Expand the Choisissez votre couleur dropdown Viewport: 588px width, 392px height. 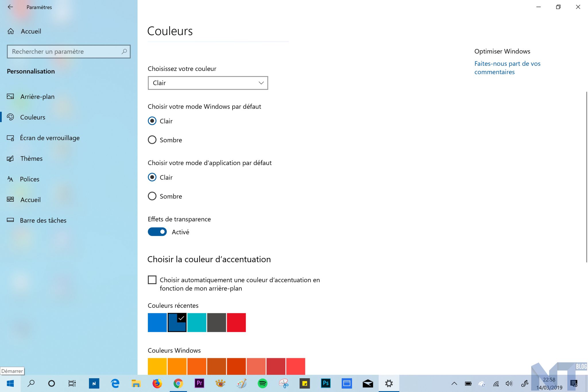point(208,83)
